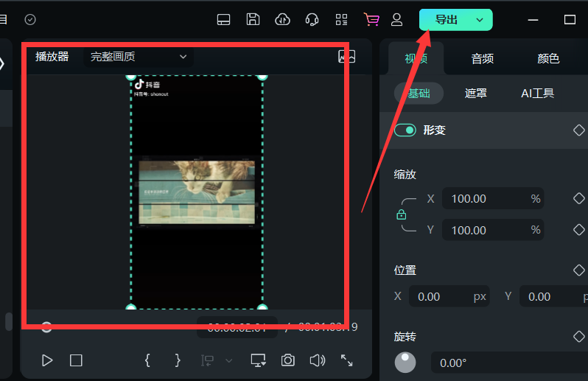The width and height of the screenshot is (588, 381).
Task: Click the bottom-right transform handle
Action: pyautogui.click(x=262, y=307)
